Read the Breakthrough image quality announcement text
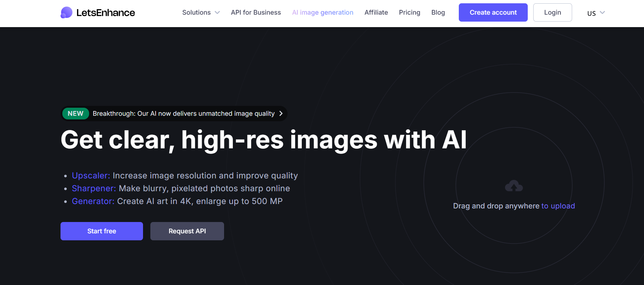The height and width of the screenshot is (285, 644). point(183,114)
